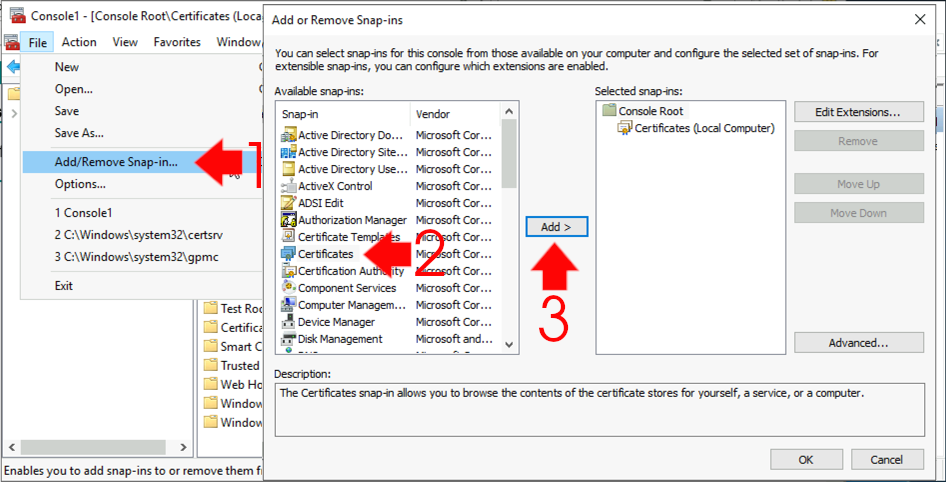
Task: Click the Certificates snap-in icon in available list
Action: [289, 254]
